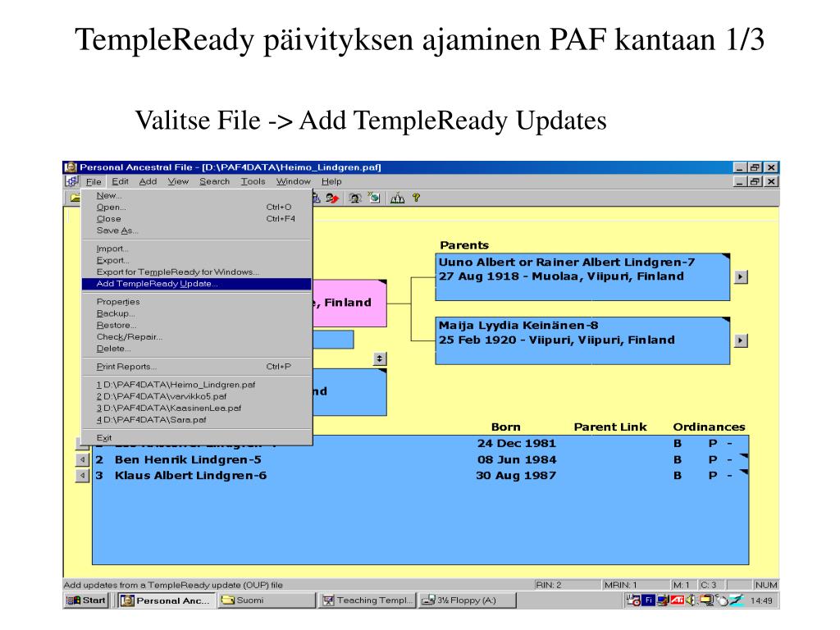Choose Save As... from File menu
Viewport: 840px width, 630px height.
197,231
